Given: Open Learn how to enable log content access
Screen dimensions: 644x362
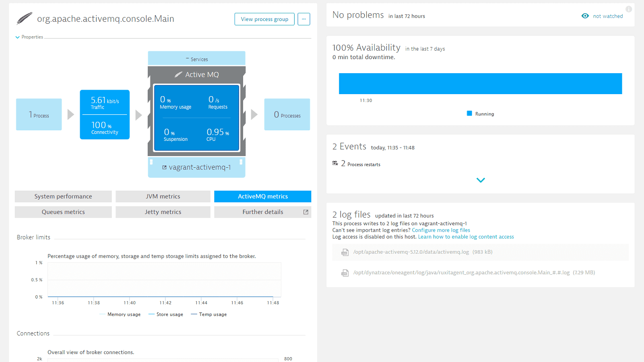Looking at the screenshot, I should click(x=466, y=237).
